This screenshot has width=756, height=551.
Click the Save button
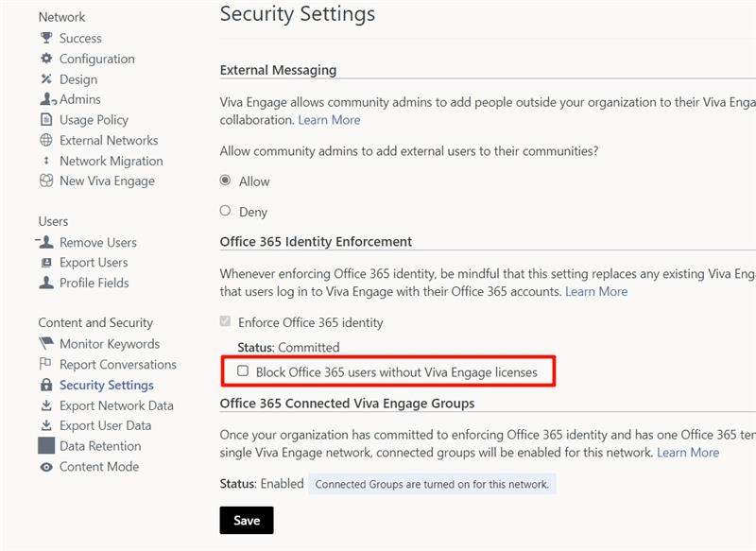pos(246,520)
